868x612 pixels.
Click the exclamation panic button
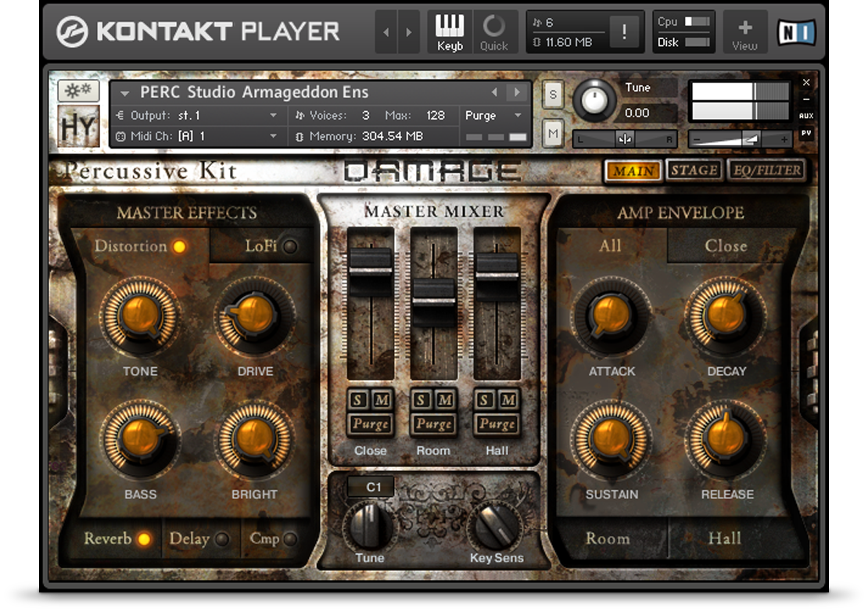624,31
